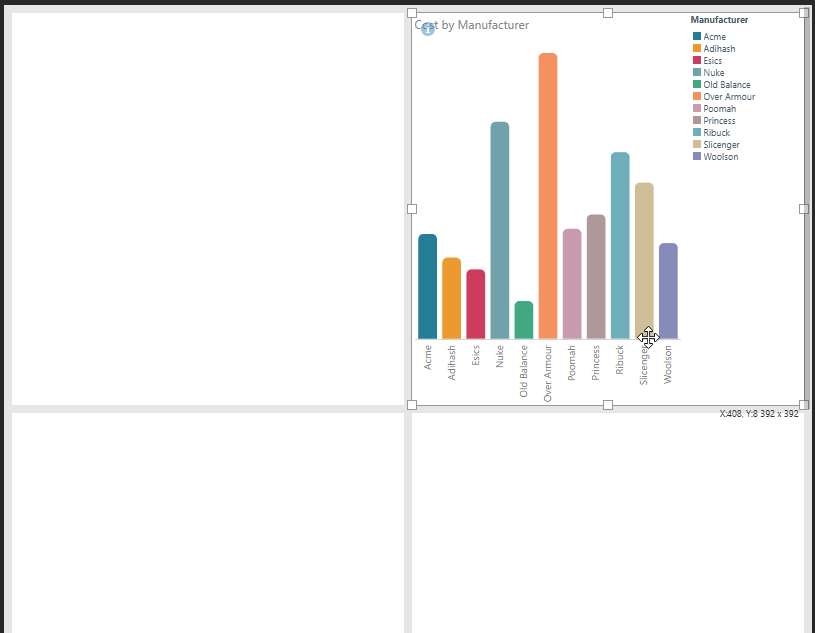Click the Poomah axis label
Image resolution: width=815 pixels, height=633 pixels.
[x=572, y=363]
